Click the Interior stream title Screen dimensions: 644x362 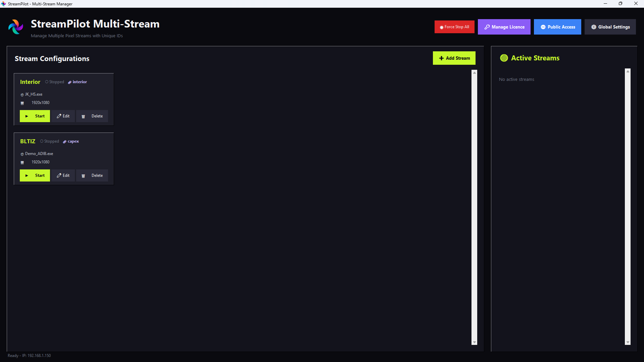30,82
